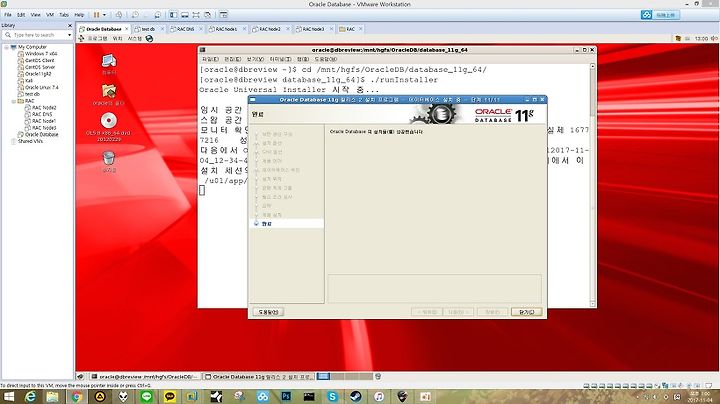Collapse the My Computer tree node
This screenshot has width=720, height=404.
(6, 47)
